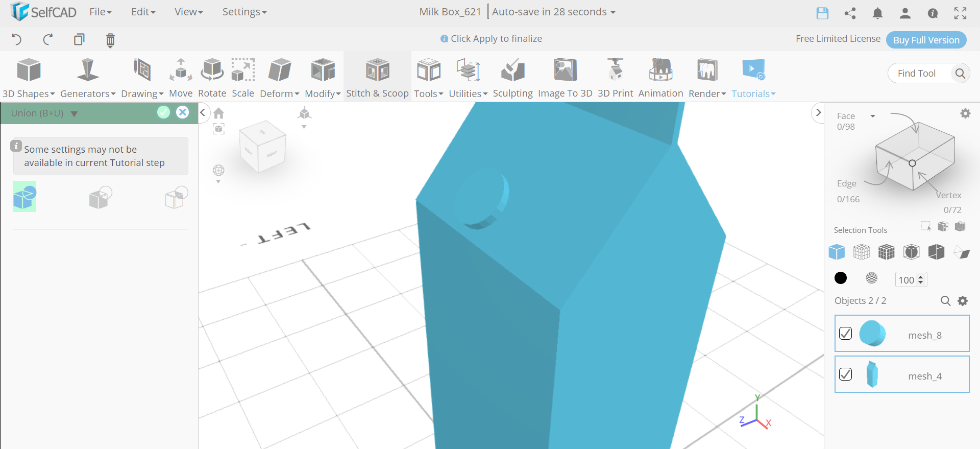Open the Animation tool

click(x=660, y=78)
